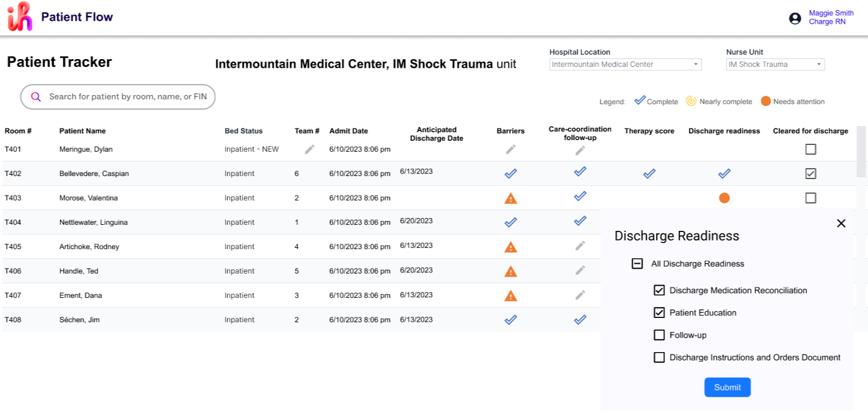
Task: Click the Barriers warning icon for Handle, Ted
Action: coord(511,271)
